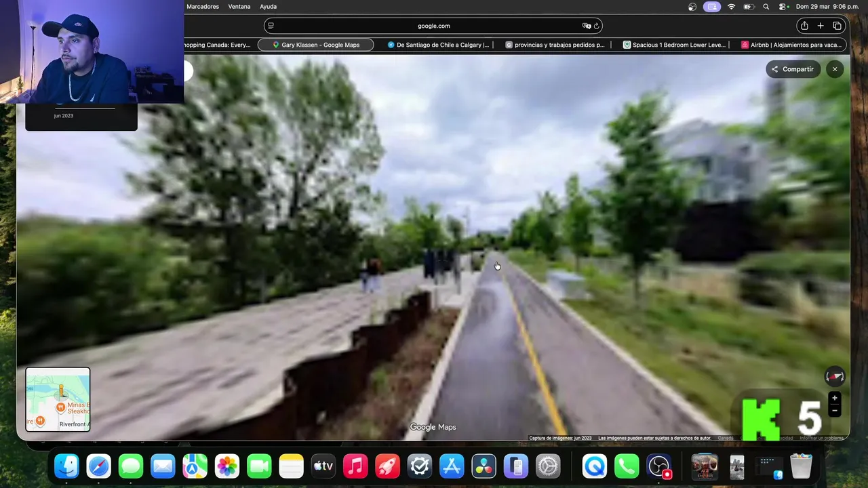This screenshot has width=868, height=488.
Task: Launch Messages from the dock
Action: (131, 466)
